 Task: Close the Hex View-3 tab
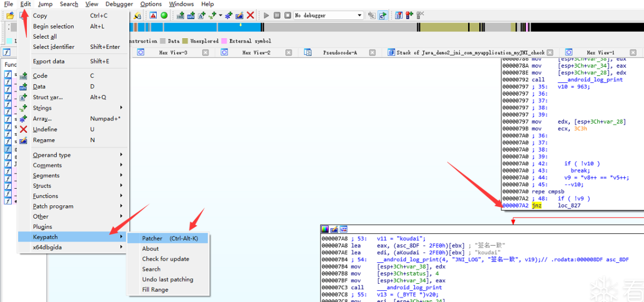pyautogui.click(x=206, y=52)
